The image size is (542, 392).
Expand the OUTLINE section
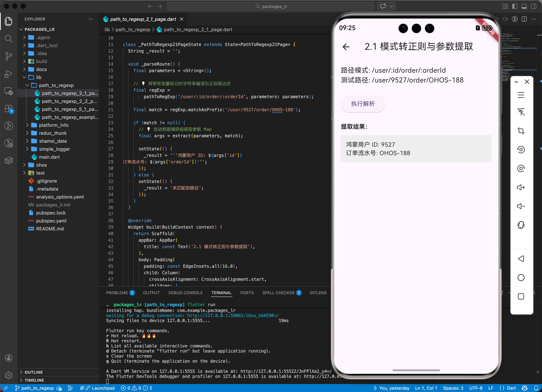click(34, 372)
